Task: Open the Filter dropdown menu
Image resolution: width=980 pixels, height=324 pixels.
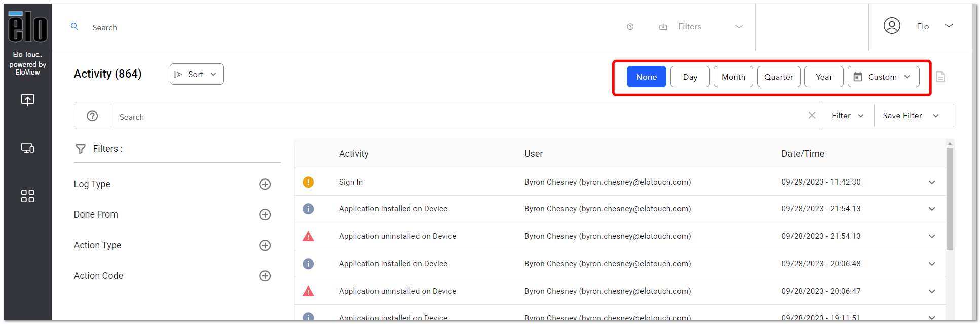Action: pos(848,116)
